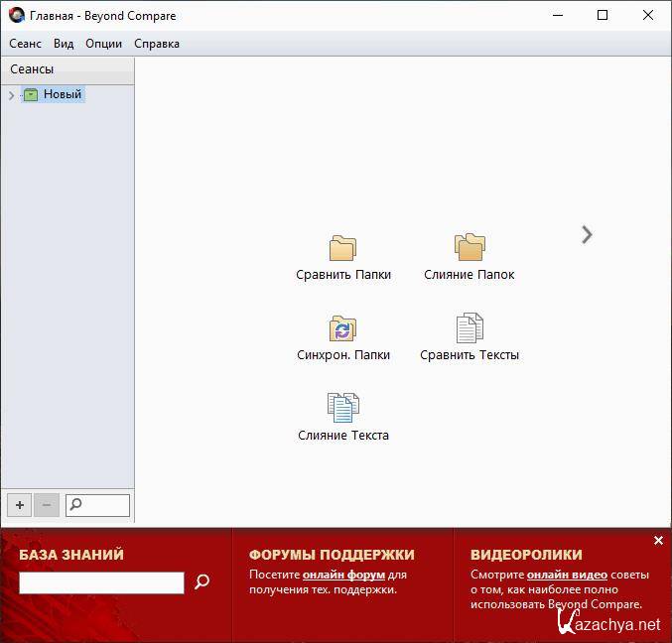Click the knowledge base search magnifier icon
672x643 pixels.
[x=202, y=582]
